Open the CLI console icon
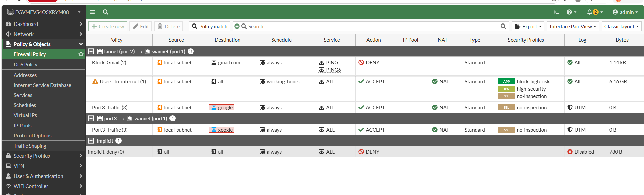Image resolution: width=644 pixels, height=195 pixels. [x=556, y=12]
